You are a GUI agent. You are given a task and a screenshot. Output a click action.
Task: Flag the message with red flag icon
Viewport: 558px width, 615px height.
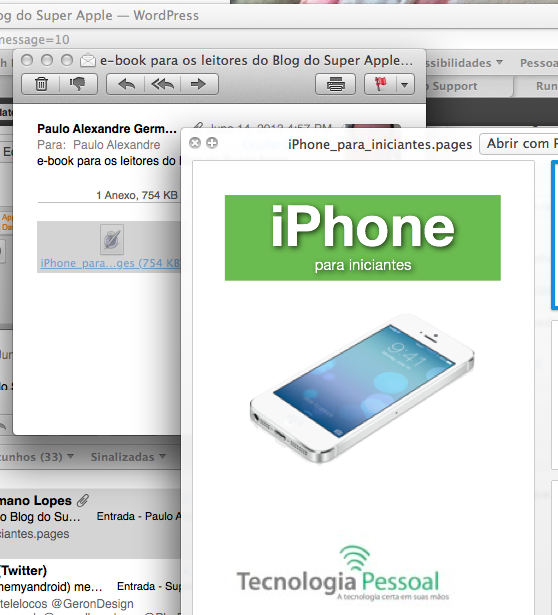point(380,84)
